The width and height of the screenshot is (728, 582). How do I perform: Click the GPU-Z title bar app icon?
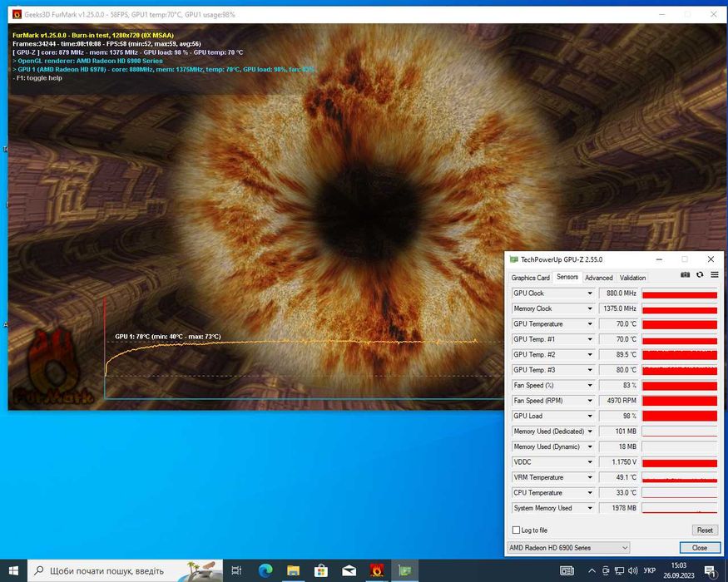point(513,259)
